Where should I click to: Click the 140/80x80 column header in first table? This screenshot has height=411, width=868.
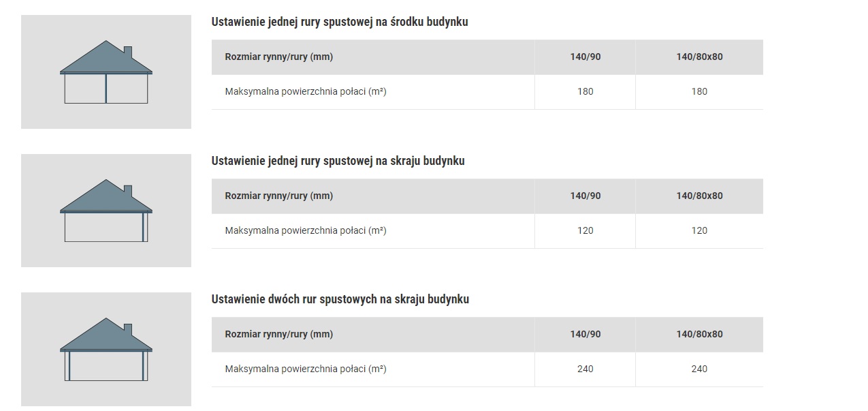[699, 57]
